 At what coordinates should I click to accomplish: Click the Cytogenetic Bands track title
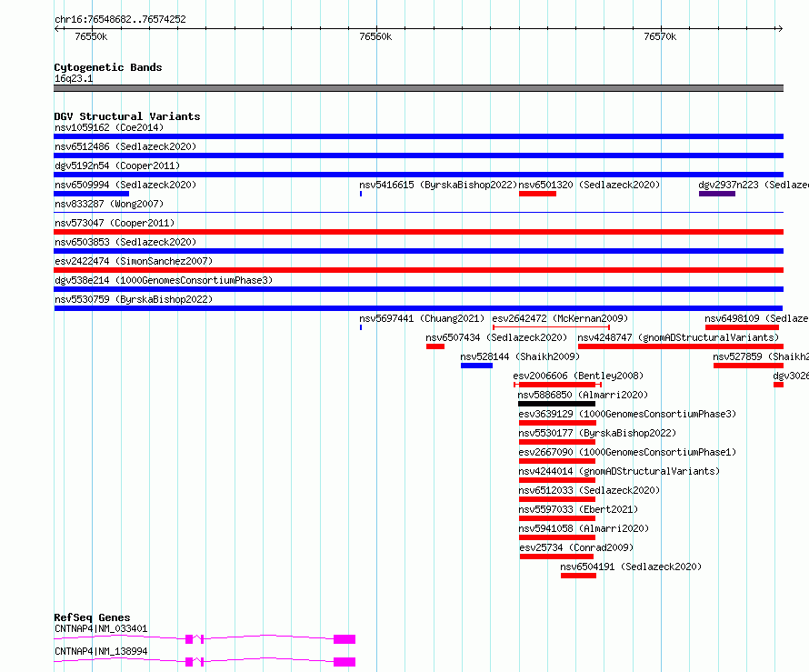108,67
